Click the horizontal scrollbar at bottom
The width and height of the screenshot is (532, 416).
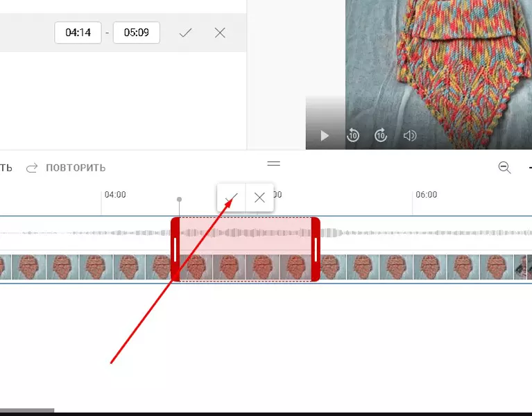[27, 410]
